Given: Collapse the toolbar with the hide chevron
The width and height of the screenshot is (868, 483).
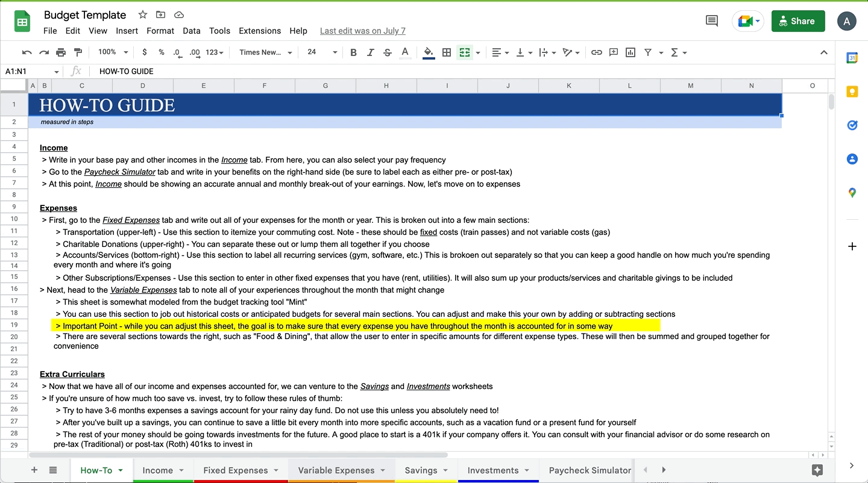Looking at the screenshot, I should click(824, 52).
